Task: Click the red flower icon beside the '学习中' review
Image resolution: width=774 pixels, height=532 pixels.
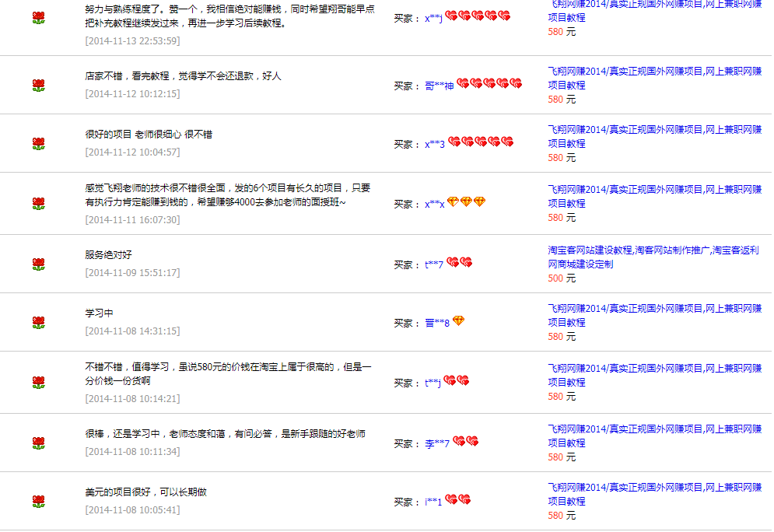Action: (38, 322)
